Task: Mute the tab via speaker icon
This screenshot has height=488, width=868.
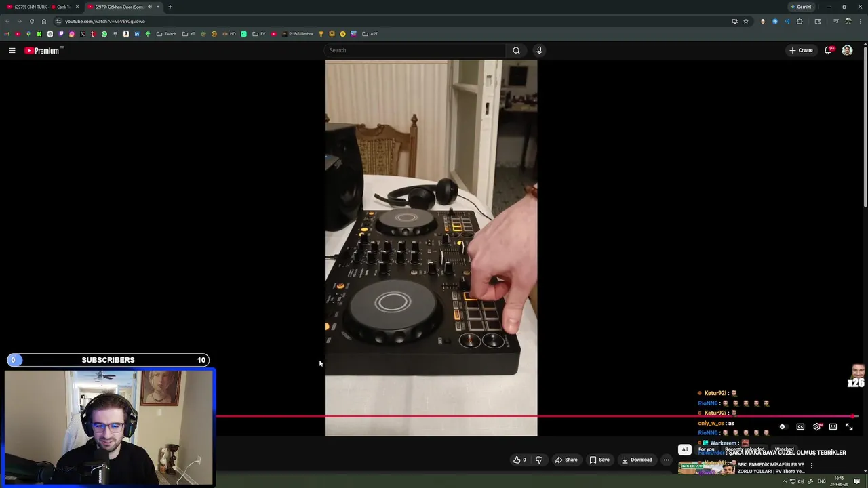Action: 150,7
